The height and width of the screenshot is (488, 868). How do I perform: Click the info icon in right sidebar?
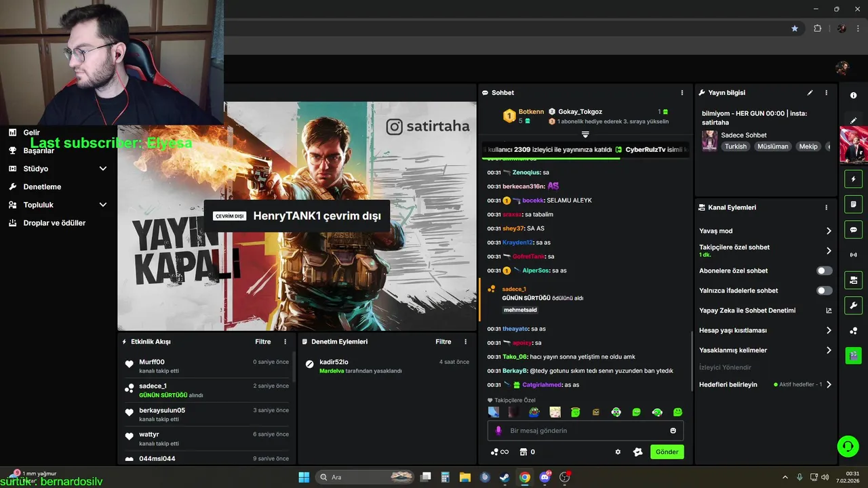[853, 96]
